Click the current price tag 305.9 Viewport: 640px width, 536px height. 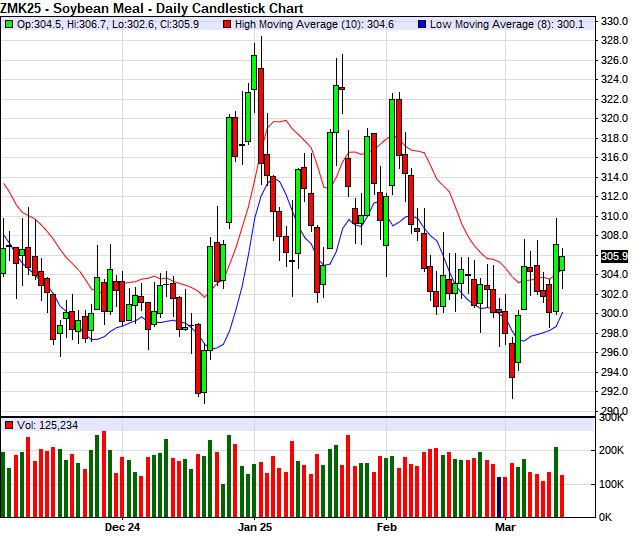point(614,256)
